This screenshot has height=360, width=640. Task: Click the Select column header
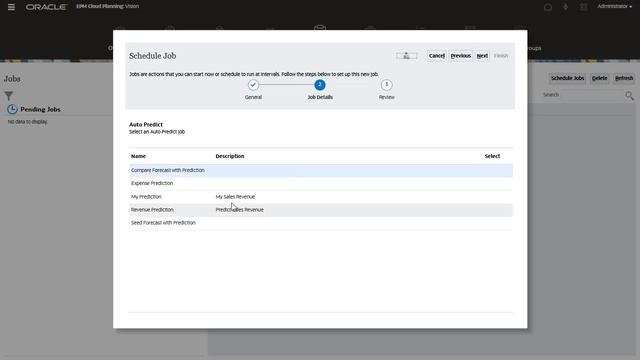[x=492, y=156]
